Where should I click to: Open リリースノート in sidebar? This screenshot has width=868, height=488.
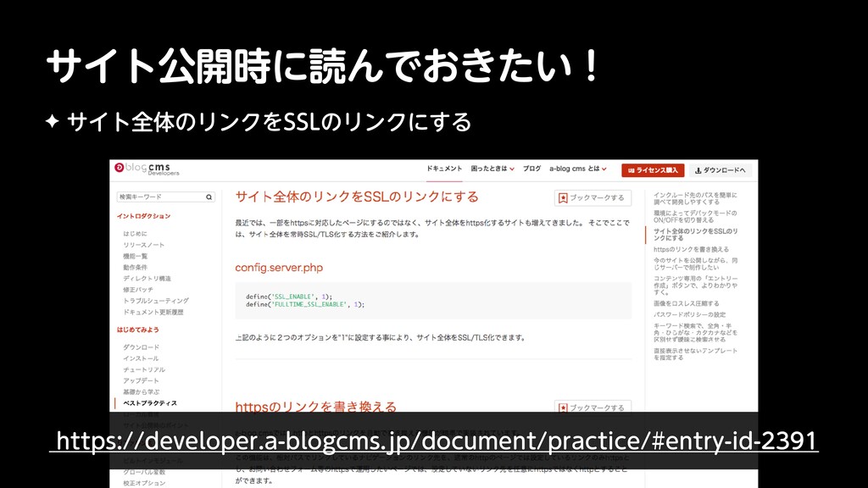pos(143,245)
